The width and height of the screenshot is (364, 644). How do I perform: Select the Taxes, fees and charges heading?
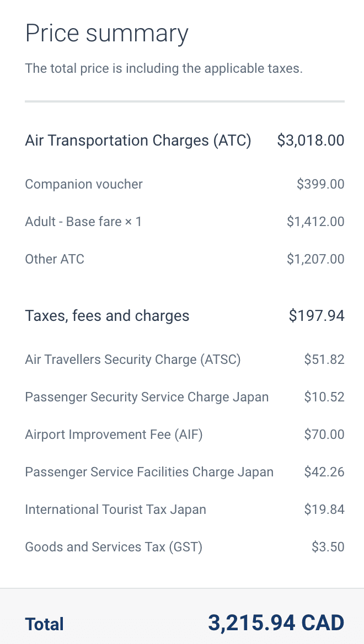107,316
